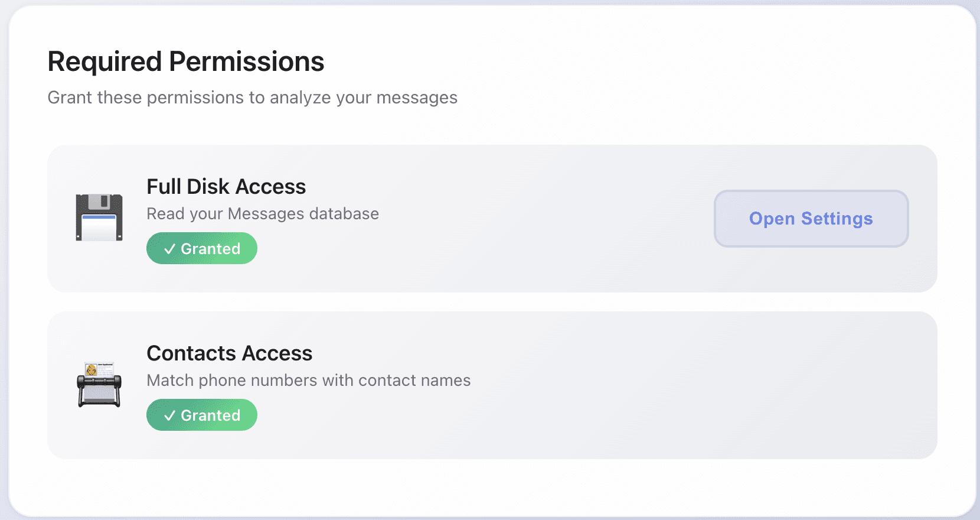Click the words 'contact names' in Contacts description
Image resolution: width=980 pixels, height=520 pixels.
[x=414, y=381]
